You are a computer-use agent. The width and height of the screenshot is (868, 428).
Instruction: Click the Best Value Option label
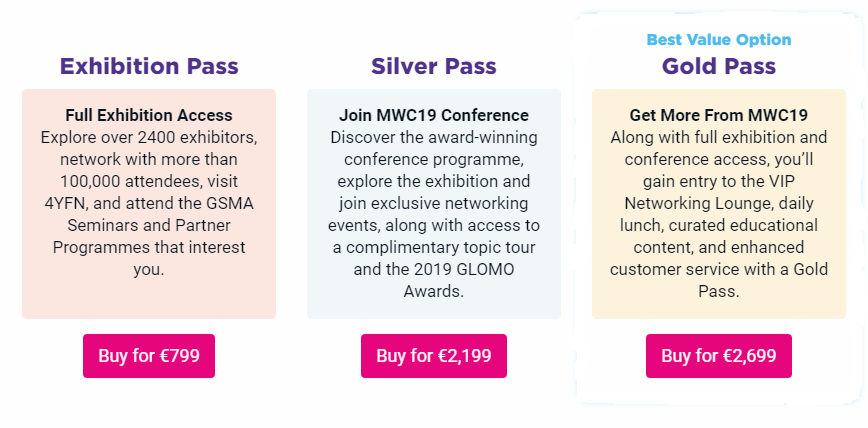pos(719,40)
